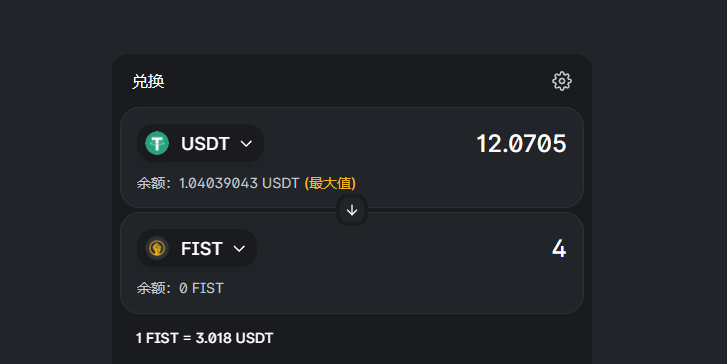Swap direction with the down arrow button
The width and height of the screenshot is (727, 364).
pos(352,210)
